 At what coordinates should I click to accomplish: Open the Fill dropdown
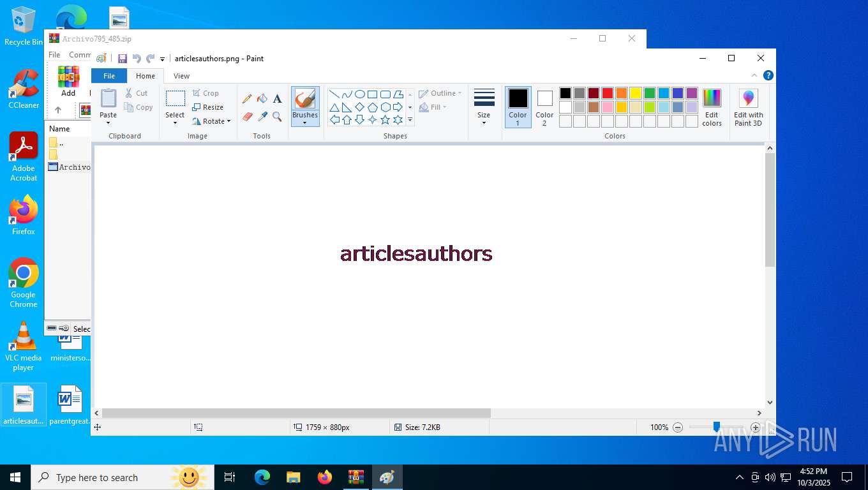433,107
